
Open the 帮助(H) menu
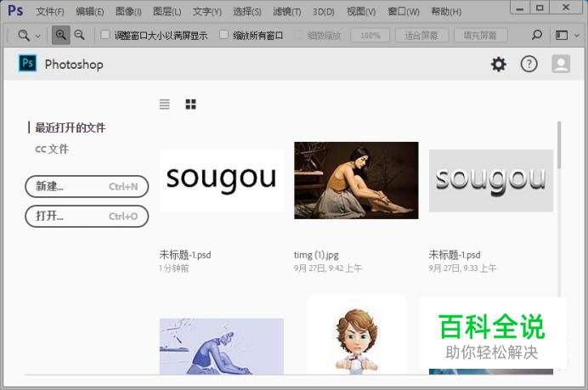[446, 12]
